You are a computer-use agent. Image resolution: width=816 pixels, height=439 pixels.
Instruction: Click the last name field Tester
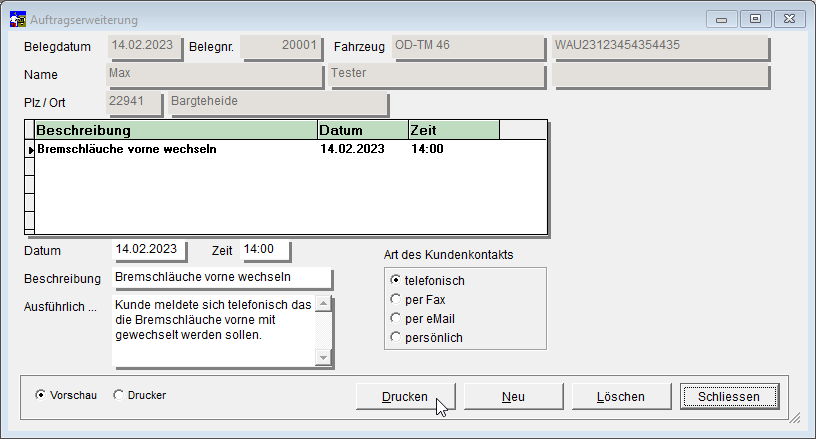437,74
